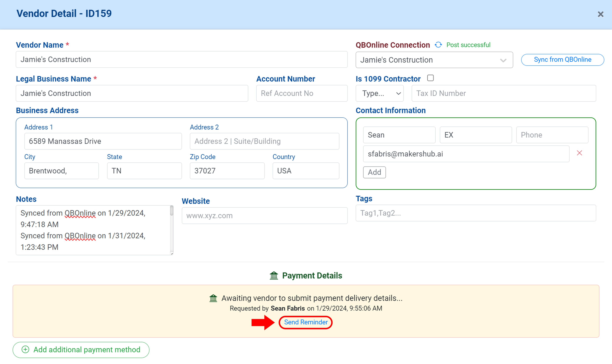Click State field showing TN

144,171
